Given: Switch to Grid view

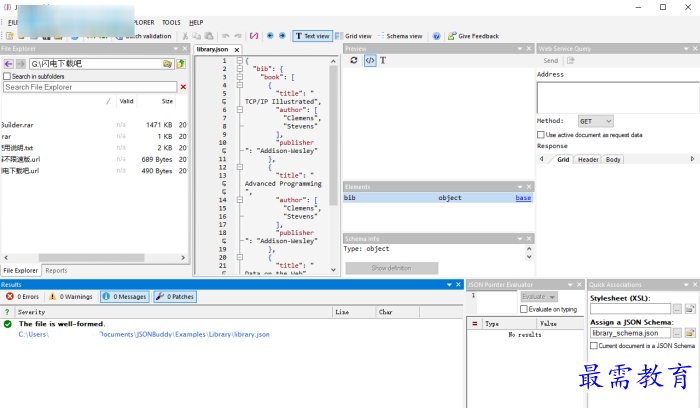Looking at the screenshot, I should (x=354, y=36).
